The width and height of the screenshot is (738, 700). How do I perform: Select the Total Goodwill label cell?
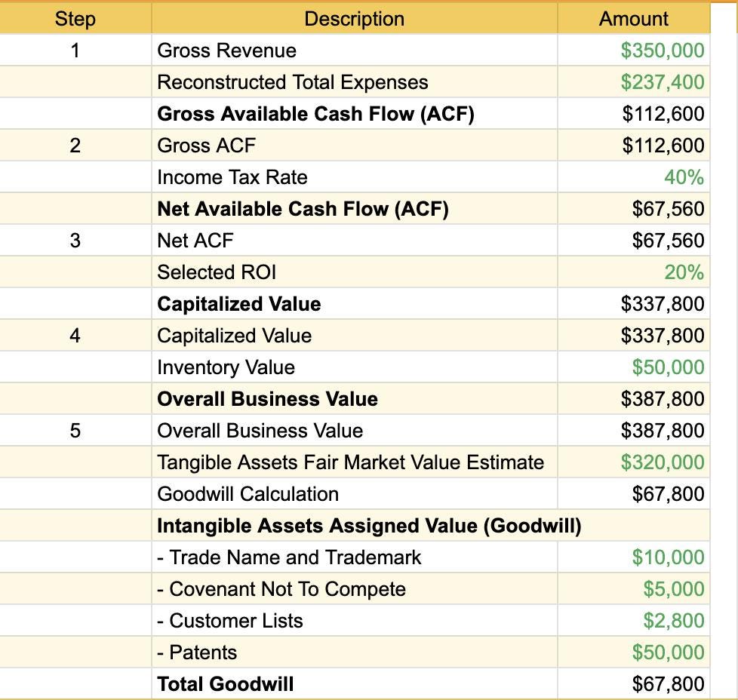[x=225, y=684]
